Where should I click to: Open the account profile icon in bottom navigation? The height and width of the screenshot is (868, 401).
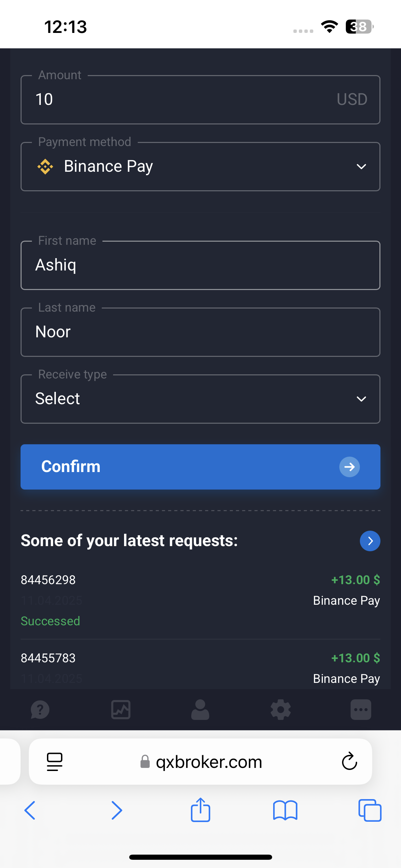click(200, 709)
